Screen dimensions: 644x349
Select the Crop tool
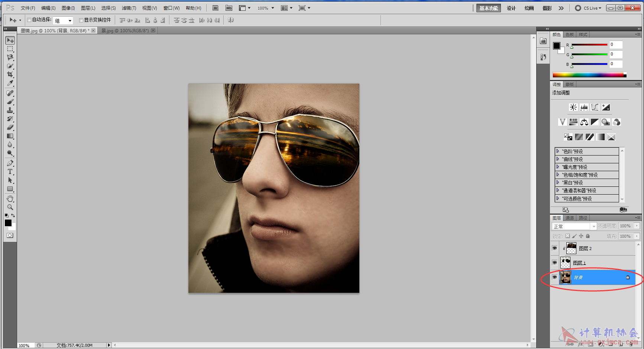coord(10,74)
